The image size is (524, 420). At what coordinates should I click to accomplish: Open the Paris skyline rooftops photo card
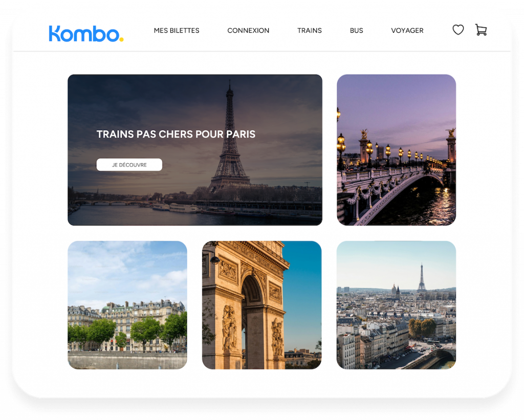pyautogui.click(x=397, y=305)
